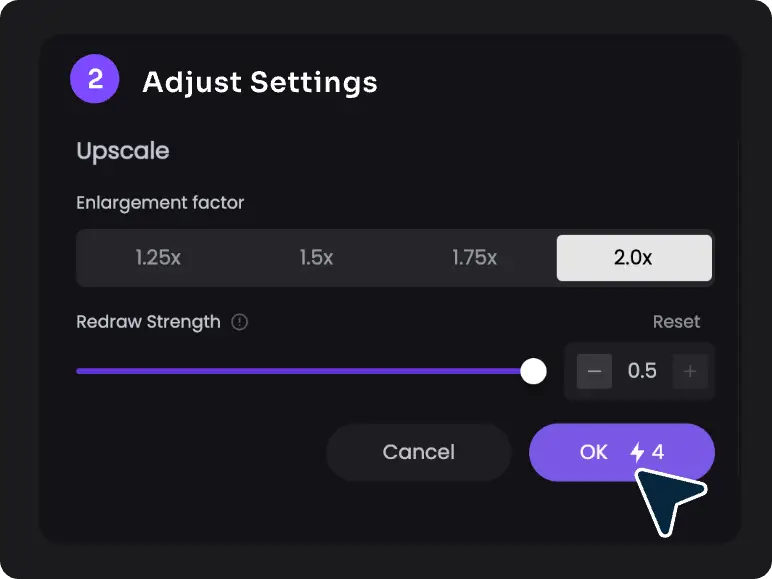Confirm settings with the OK label

(x=593, y=452)
